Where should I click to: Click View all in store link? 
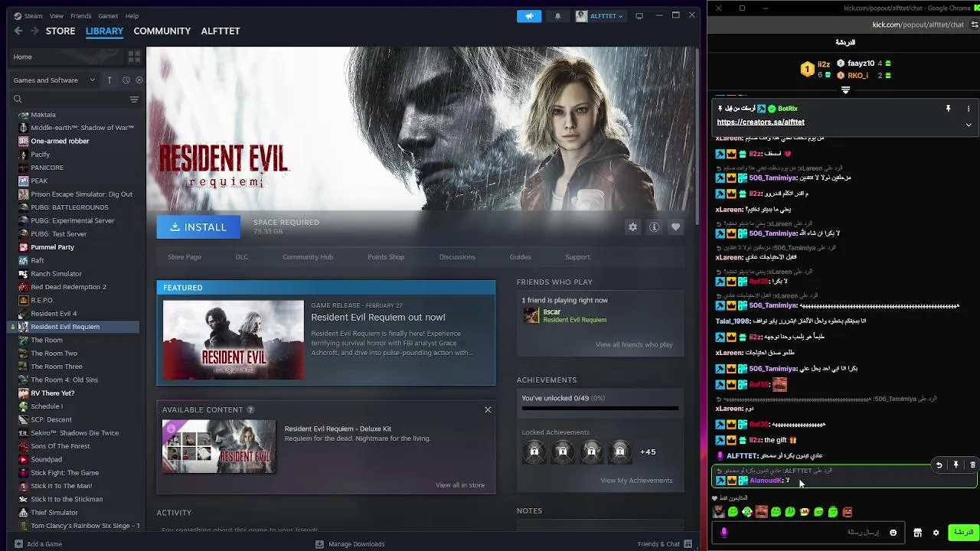click(460, 485)
